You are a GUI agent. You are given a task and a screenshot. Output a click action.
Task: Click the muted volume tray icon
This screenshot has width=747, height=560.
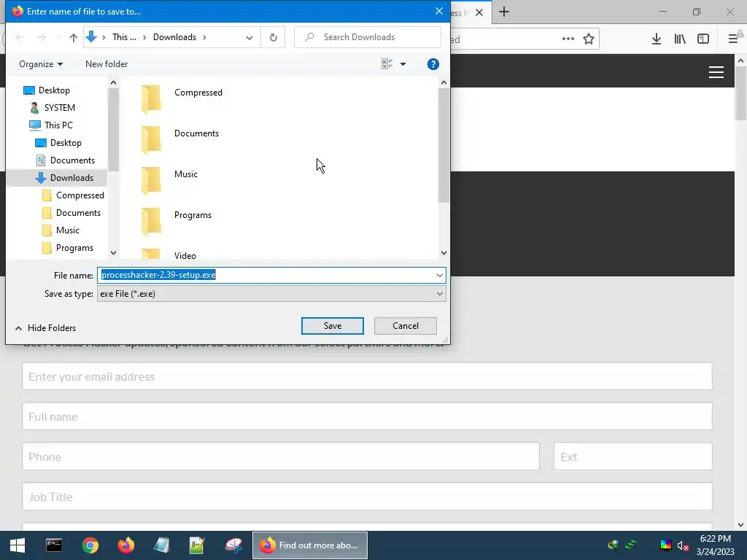click(683, 545)
